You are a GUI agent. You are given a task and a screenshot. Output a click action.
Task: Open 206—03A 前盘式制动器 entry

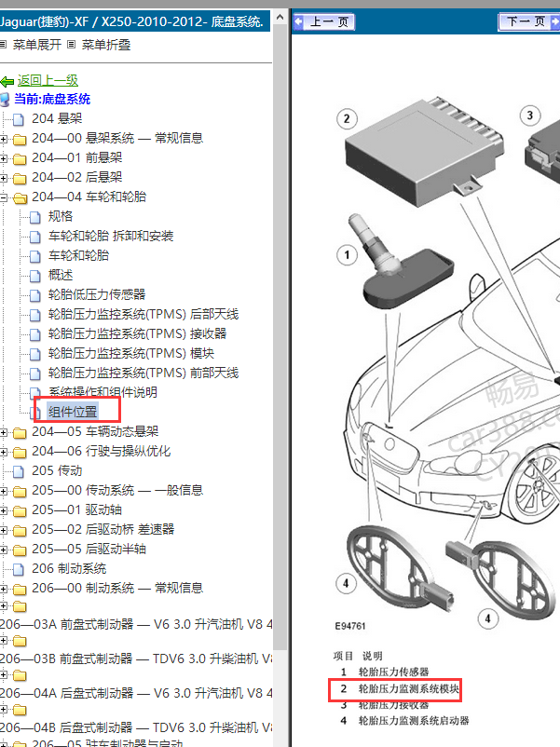136,624
